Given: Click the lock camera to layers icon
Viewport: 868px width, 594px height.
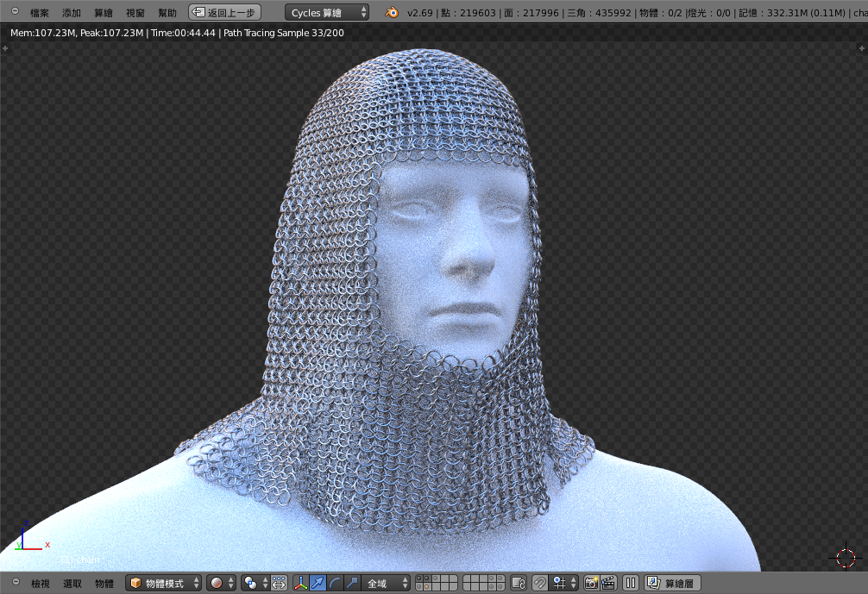Looking at the screenshot, I should click(x=519, y=584).
